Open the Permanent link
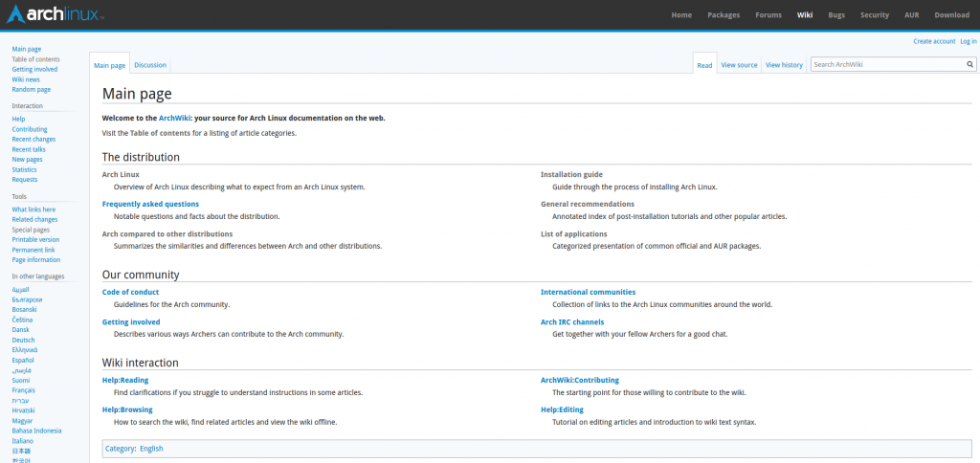 [x=33, y=250]
